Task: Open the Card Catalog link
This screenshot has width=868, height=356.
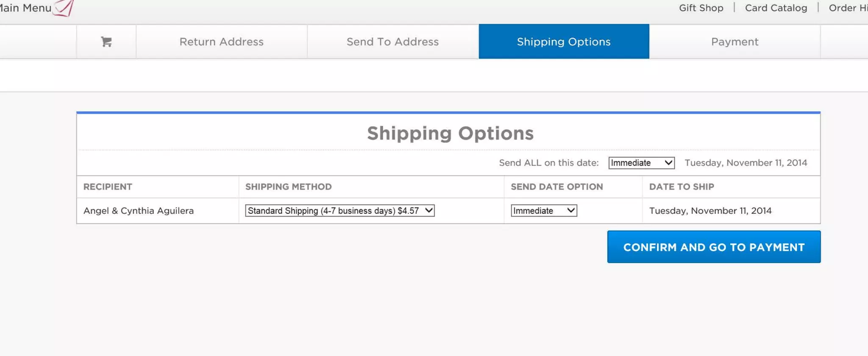Action: point(776,8)
